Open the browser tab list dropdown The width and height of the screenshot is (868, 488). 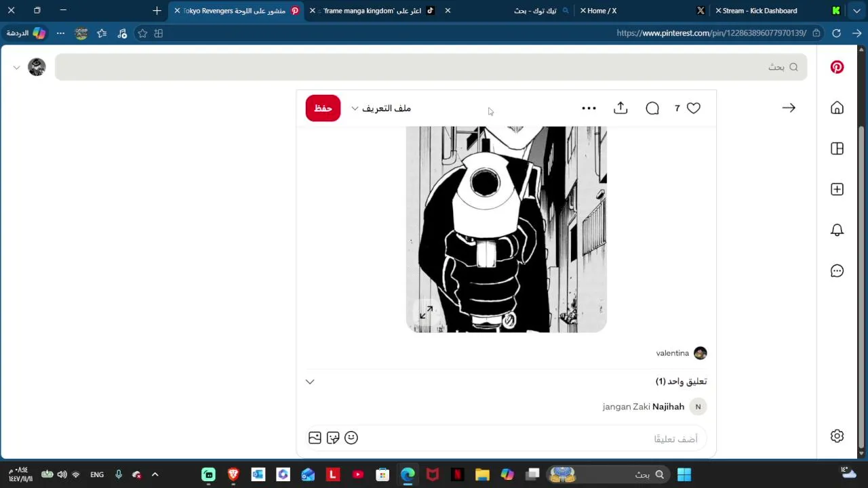click(x=856, y=11)
